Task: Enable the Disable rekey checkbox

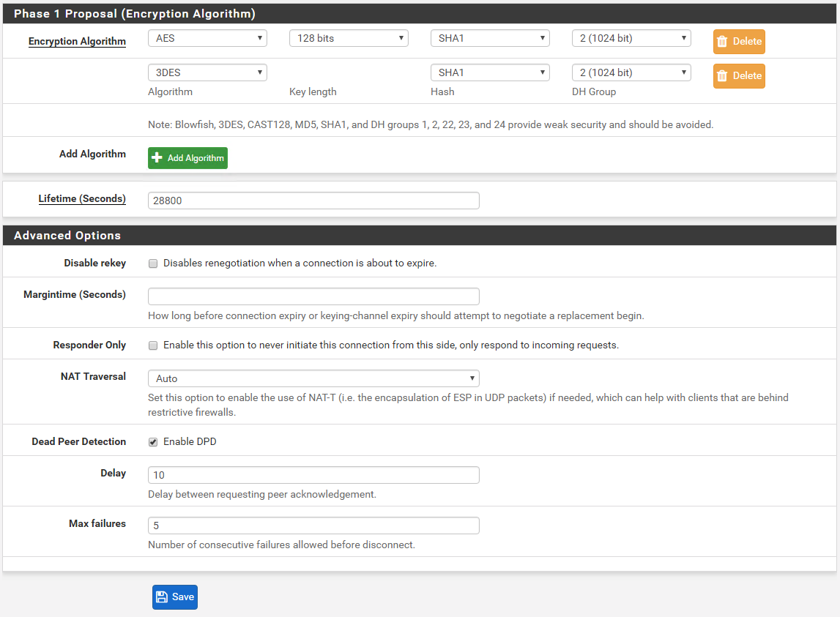Action: pos(153,263)
